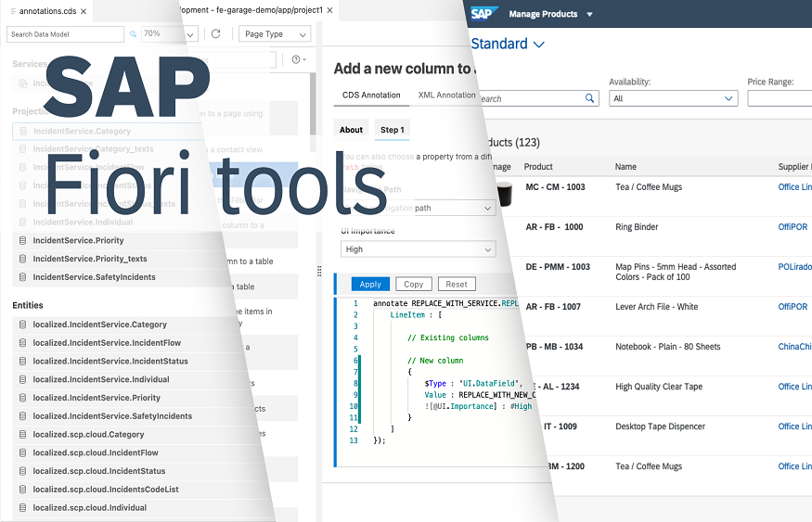The width and height of the screenshot is (812, 522).
Task: Select IncidentService.Priority in the projections list
Action: pyautogui.click(x=78, y=240)
